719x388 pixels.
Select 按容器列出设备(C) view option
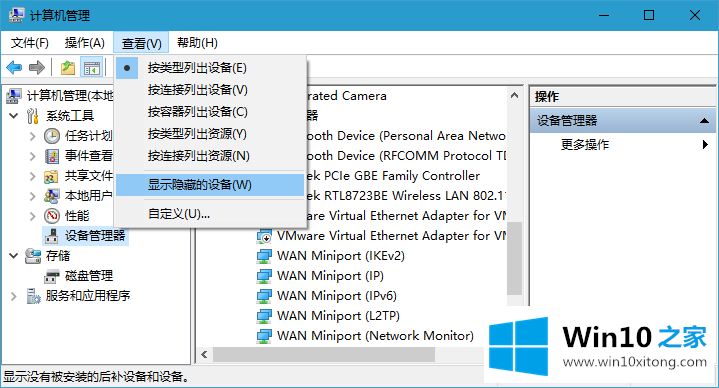click(x=210, y=112)
